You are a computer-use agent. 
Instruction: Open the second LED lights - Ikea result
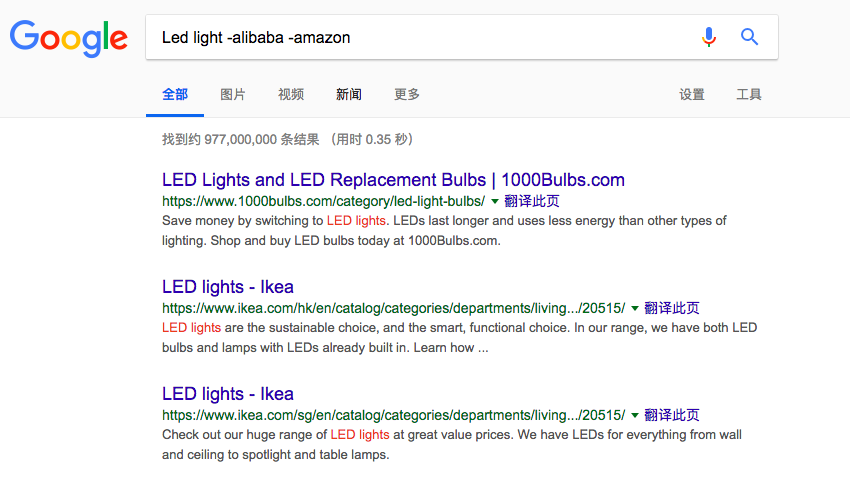point(228,394)
